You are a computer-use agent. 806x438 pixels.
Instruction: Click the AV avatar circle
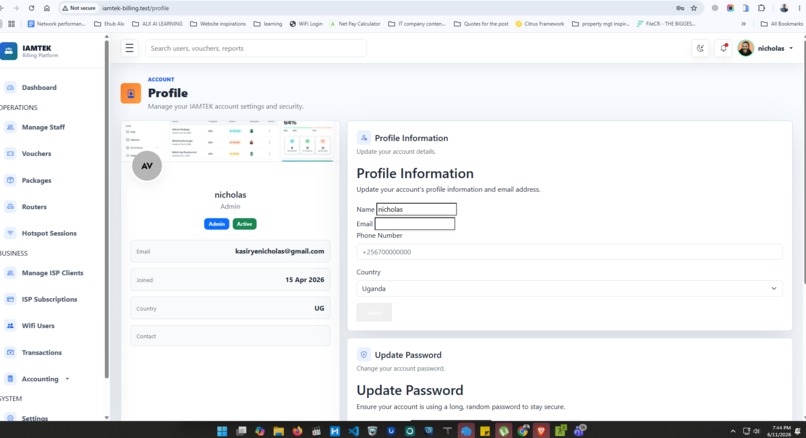pyautogui.click(x=147, y=166)
